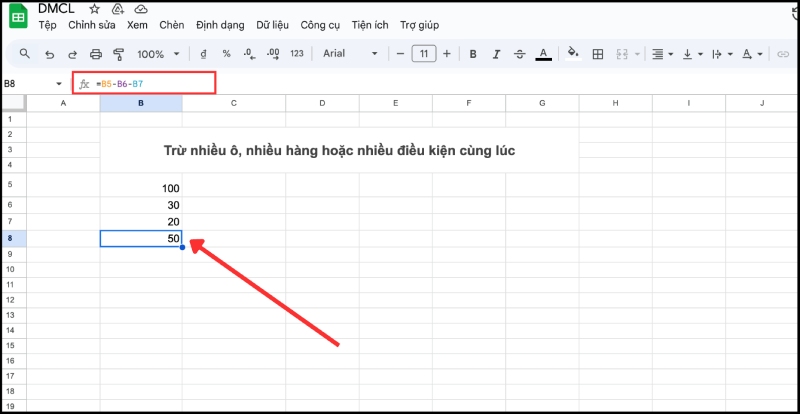Click the name box showing B8
Viewport: 800px width, 414px height.
click(29, 84)
